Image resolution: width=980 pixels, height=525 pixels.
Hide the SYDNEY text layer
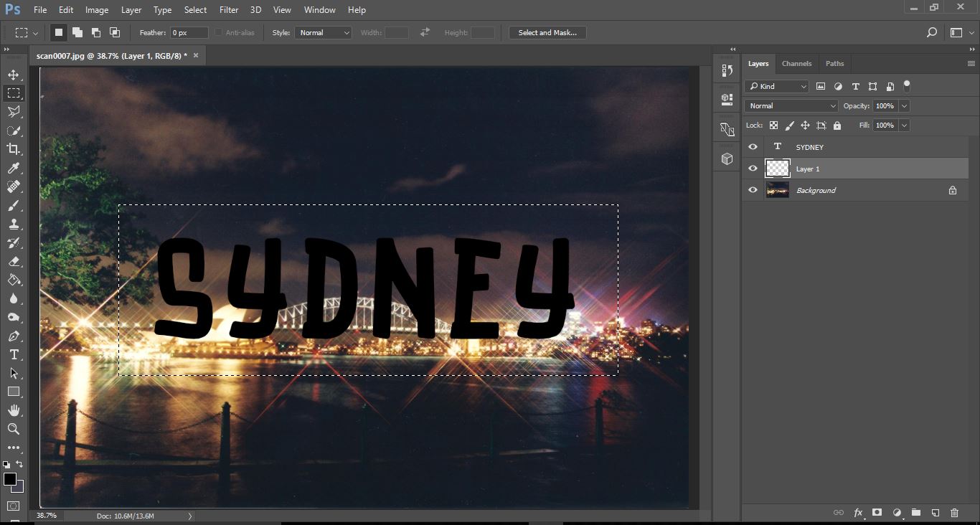pos(753,147)
